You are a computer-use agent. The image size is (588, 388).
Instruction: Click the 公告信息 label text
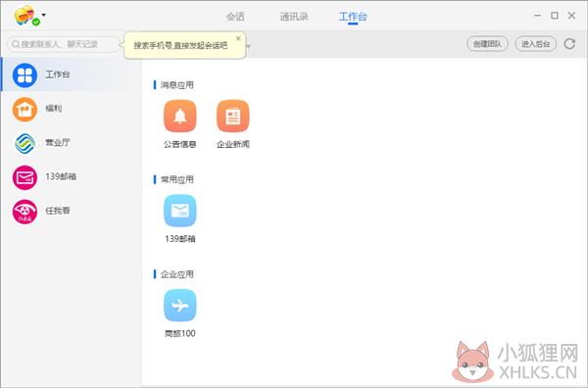tap(180, 144)
